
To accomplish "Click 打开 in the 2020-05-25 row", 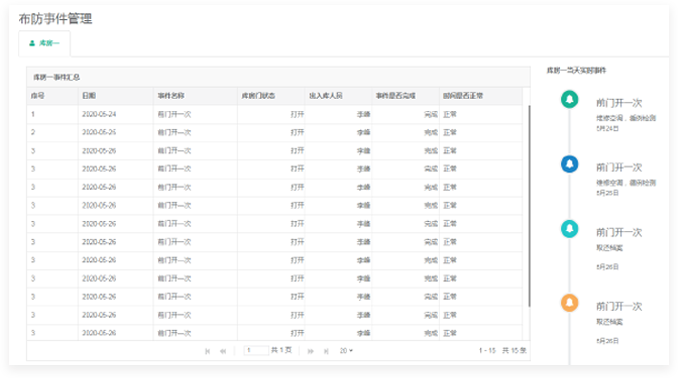I will click(297, 132).
